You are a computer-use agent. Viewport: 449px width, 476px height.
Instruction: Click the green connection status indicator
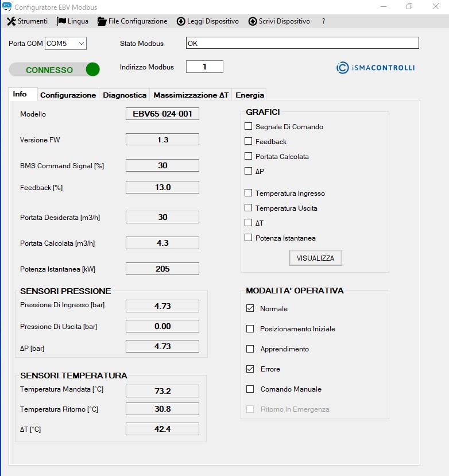pyautogui.click(x=92, y=69)
